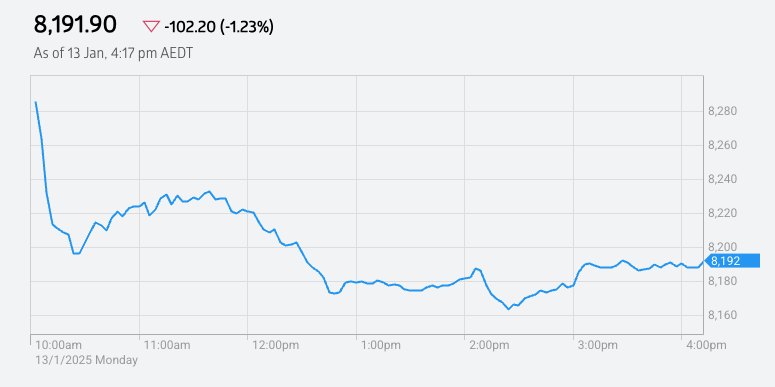Select the 2:00pm time axis label
Viewport: 775px width, 387px height.
point(490,345)
